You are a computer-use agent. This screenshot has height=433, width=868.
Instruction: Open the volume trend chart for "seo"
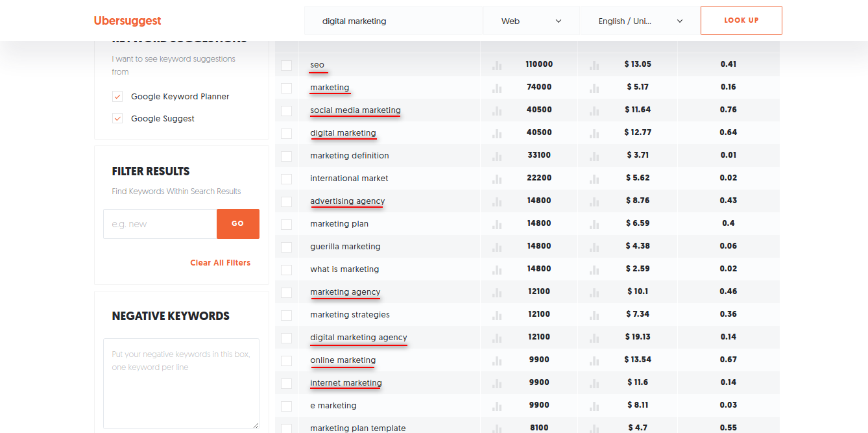point(496,65)
